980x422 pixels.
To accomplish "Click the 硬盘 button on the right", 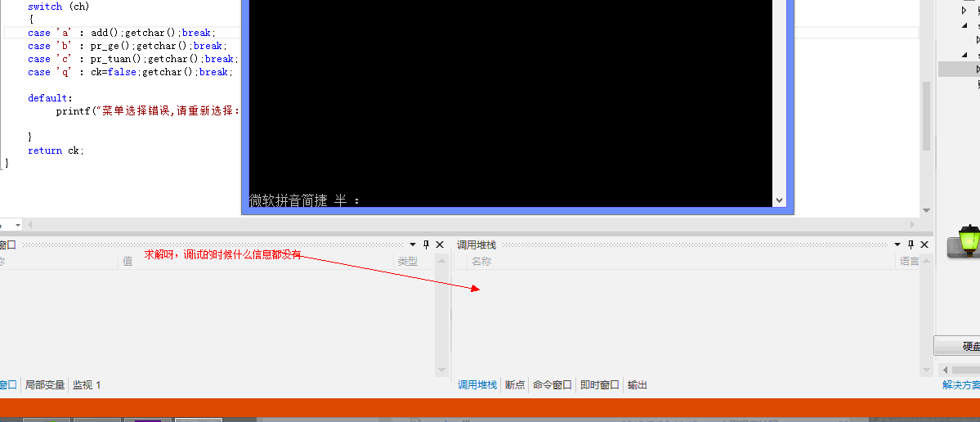I will [x=957, y=347].
